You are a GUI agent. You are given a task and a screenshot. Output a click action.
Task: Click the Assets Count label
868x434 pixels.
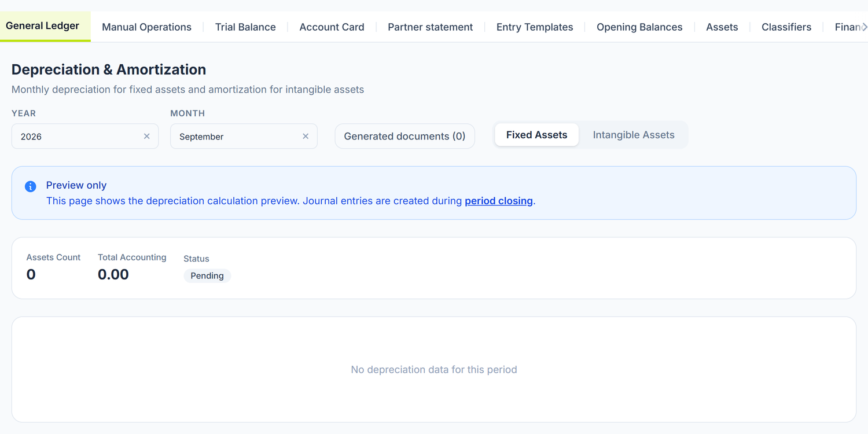(x=53, y=257)
